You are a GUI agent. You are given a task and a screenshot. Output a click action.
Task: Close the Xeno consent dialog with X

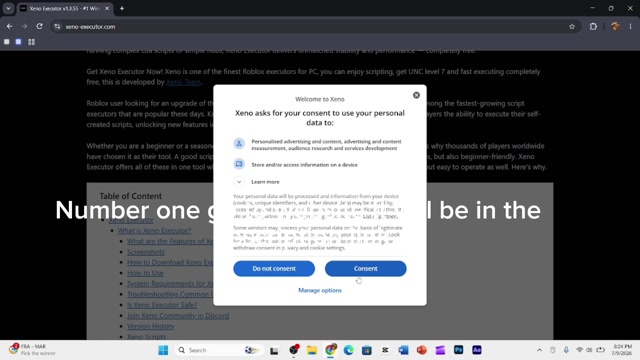(x=416, y=95)
